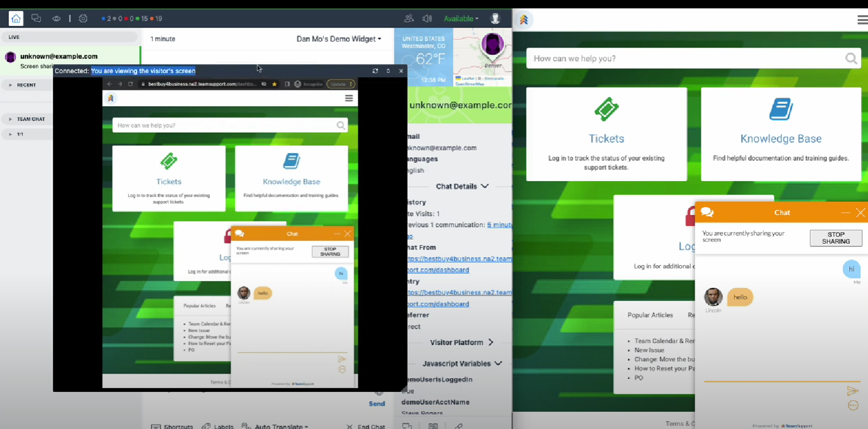Image resolution: width=868 pixels, height=429 pixels.
Task: Open the Knowledge Base card
Action: 780,134
